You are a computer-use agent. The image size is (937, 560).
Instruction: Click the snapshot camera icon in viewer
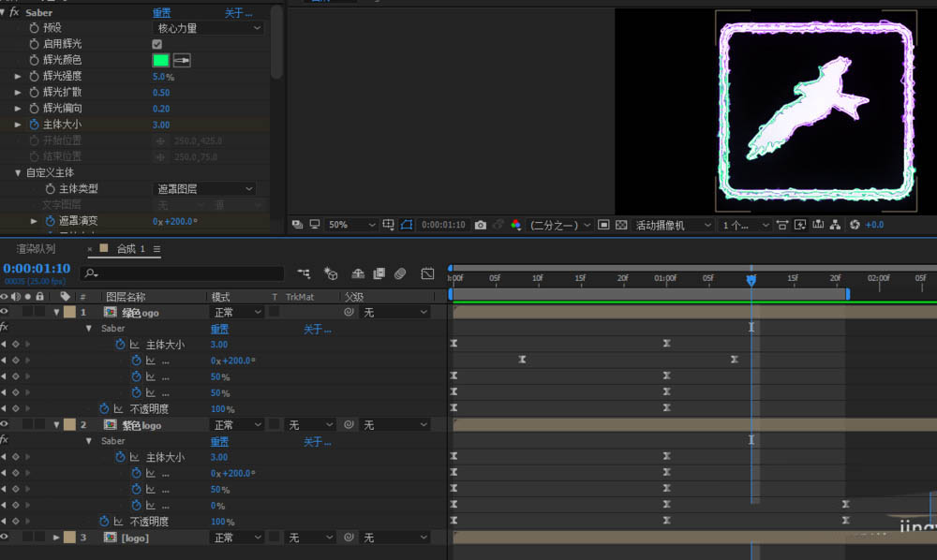(x=481, y=225)
